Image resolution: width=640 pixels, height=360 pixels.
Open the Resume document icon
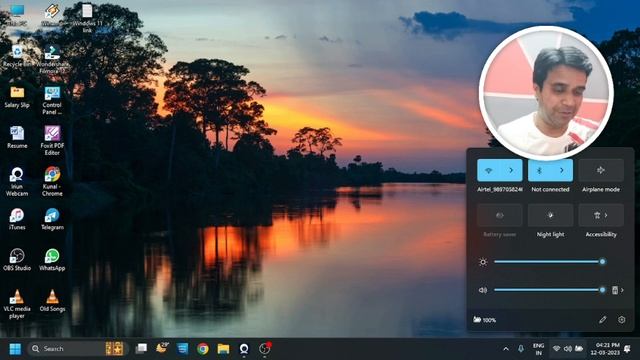(x=17, y=138)
